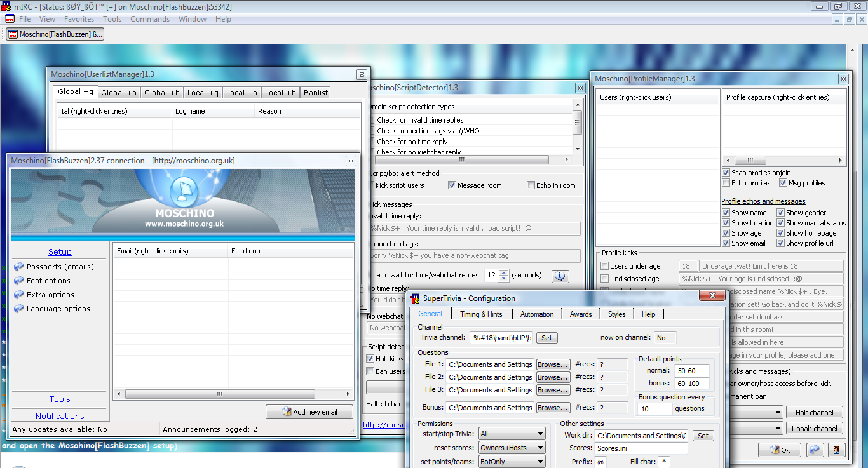Switch to the Automation tab
Viewport: 868px width, 468px height.
click(537, 314)
